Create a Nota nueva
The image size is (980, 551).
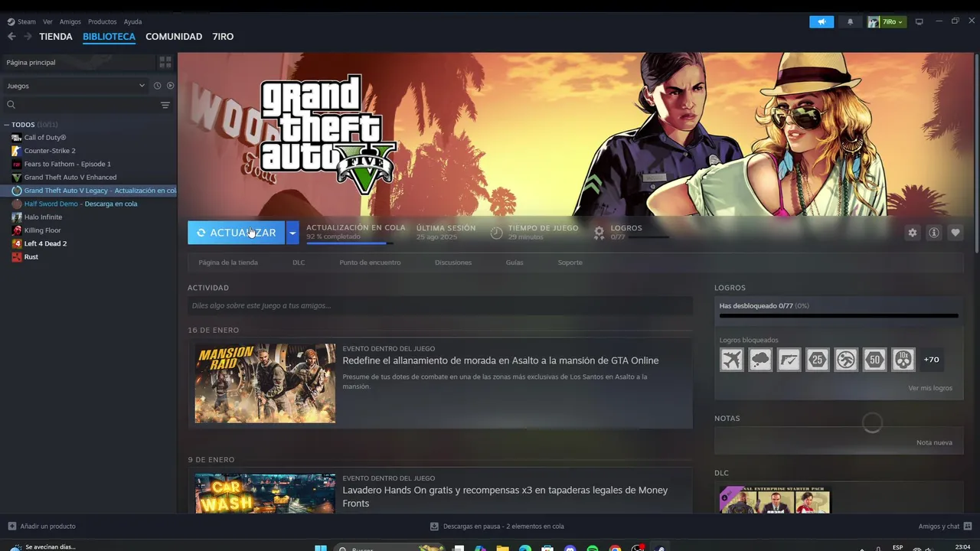click(x=934, y=442)
